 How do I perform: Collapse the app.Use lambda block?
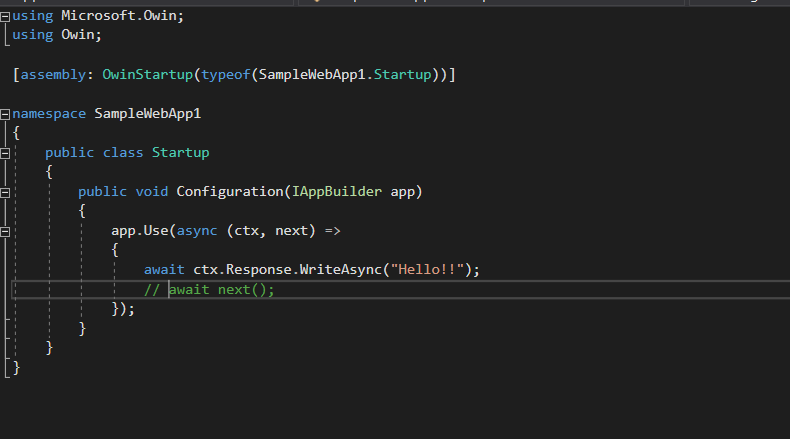pos(6,231)
